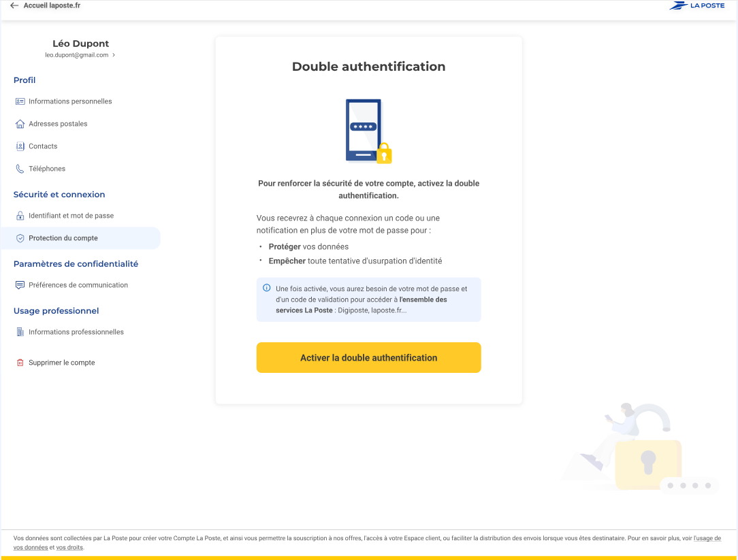Click the padlock icon for Identifiant et mot de passe
Screen dimensions: 738x560
point(20,216)
